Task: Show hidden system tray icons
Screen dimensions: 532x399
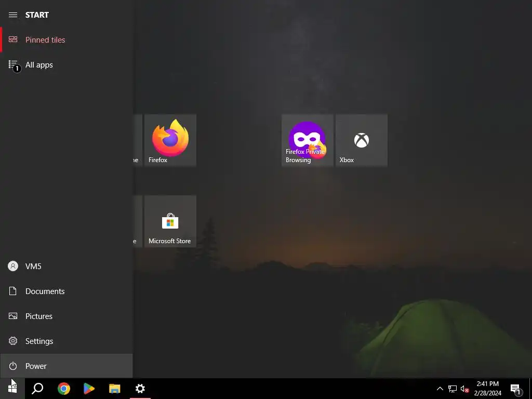Action: [x=440, y=389]
